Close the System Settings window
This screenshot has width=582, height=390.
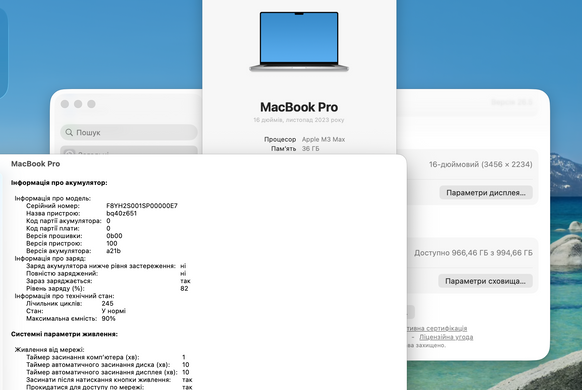65,104
